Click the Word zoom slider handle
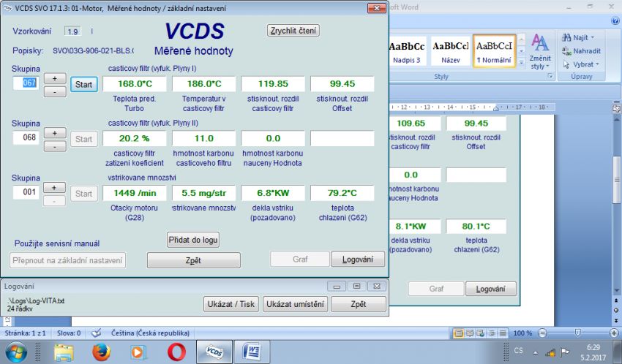The width and height of the screenshot is (622, 364). point(578,333)
